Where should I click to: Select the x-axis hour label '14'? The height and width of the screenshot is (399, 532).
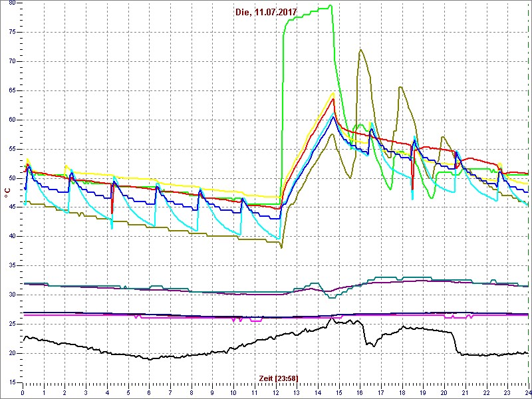pyautogui.click(x=318, y=392)
